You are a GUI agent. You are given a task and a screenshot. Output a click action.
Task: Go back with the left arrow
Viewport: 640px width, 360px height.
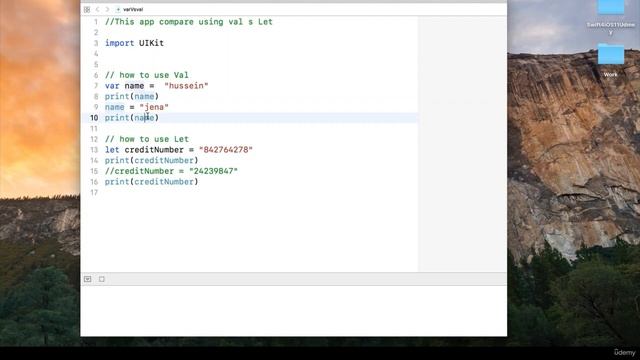(97, 9)
